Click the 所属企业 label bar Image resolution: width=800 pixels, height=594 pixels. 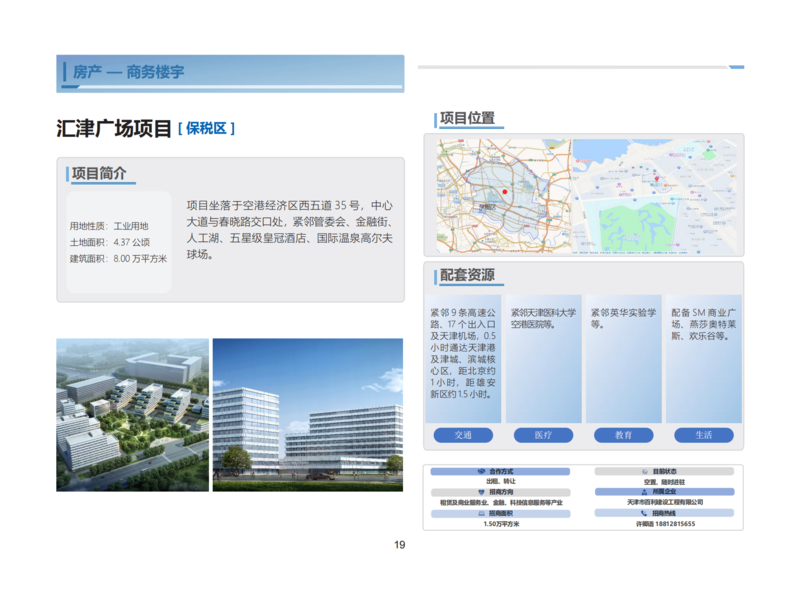point(664,492)
